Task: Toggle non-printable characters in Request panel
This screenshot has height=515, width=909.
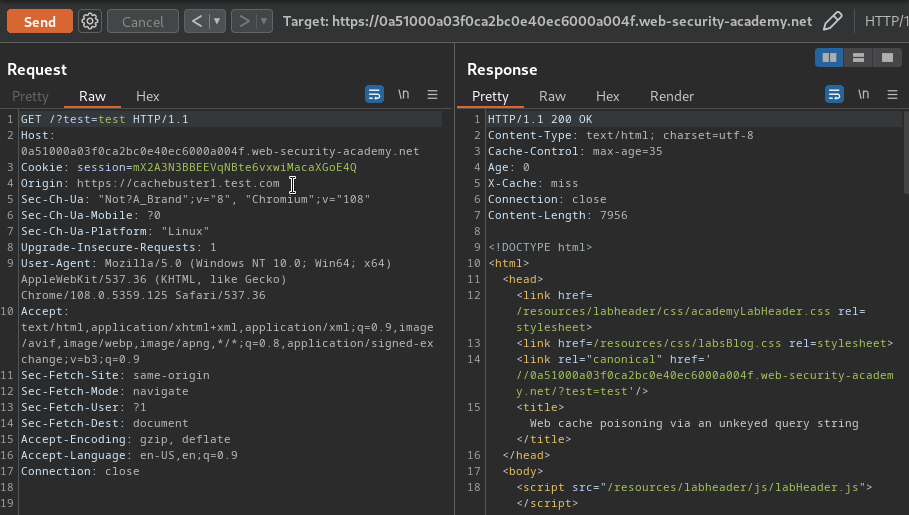Action: [x=403, y=94]
